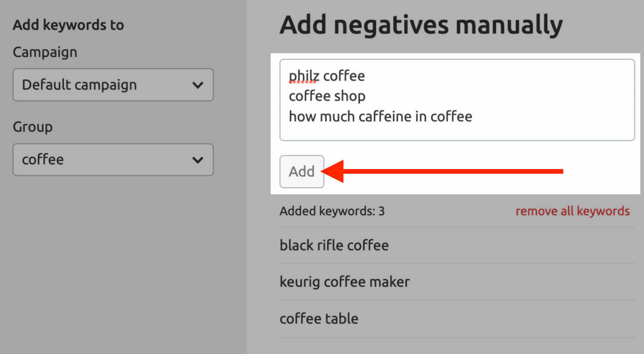Click the blank last line of the negatives textarea

pyautogui.click(x=456, y=132)
